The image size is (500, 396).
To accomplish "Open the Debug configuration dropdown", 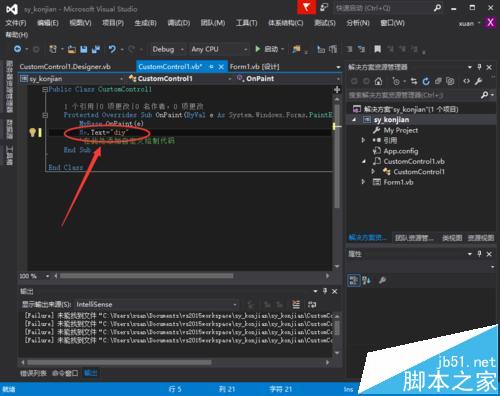I will (168, 49).
